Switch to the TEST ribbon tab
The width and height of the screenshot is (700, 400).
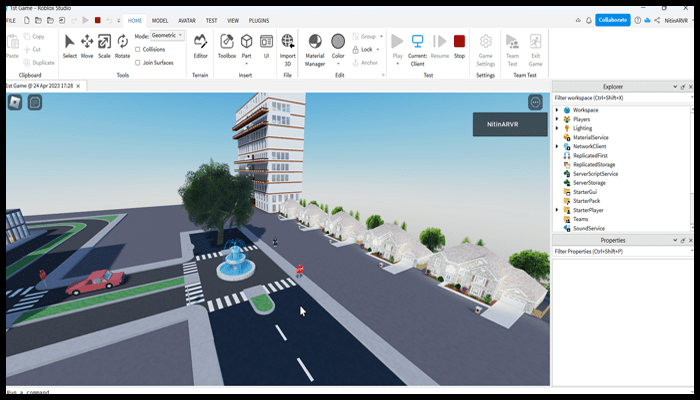click(x=211, y=21)
